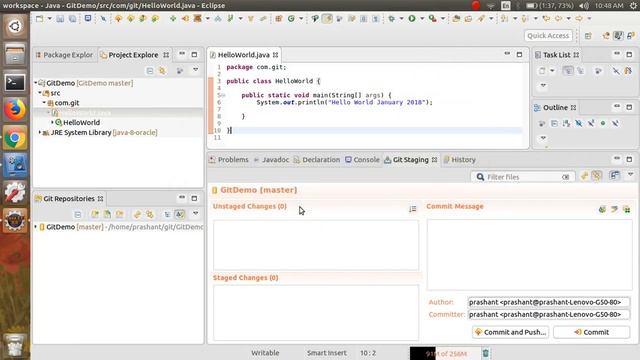640x360 pixels.
Task: Click the Collapse All icon in Project Explorer
Action: [150, 71]
